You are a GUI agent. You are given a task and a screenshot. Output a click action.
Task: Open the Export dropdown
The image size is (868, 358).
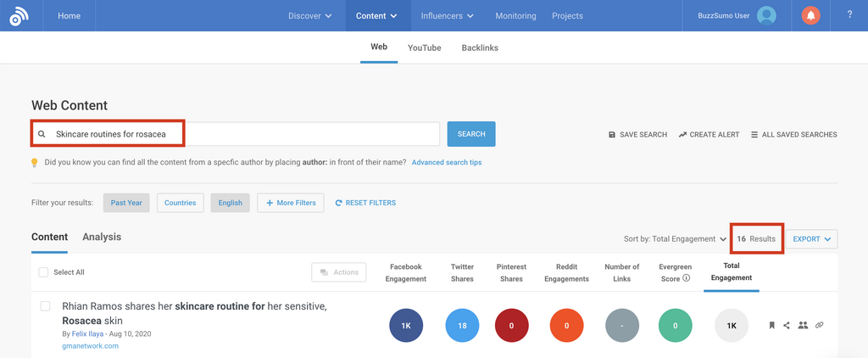click(x=811, y=239)
